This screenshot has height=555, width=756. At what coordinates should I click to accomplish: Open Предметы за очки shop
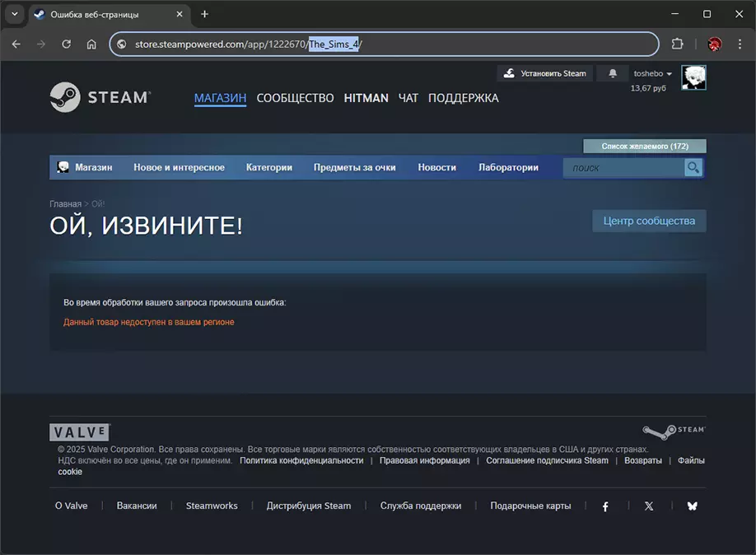pyautogui.click(x=354, y=167)
